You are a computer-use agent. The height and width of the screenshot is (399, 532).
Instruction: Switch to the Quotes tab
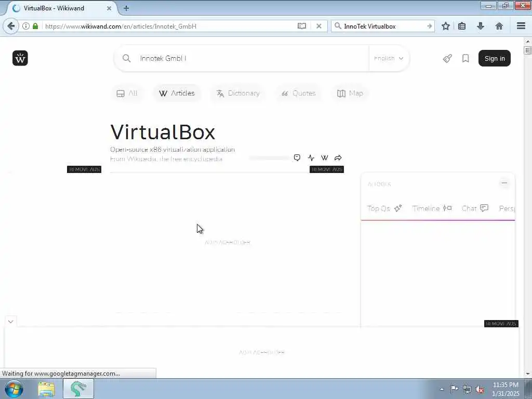point(299,94)
